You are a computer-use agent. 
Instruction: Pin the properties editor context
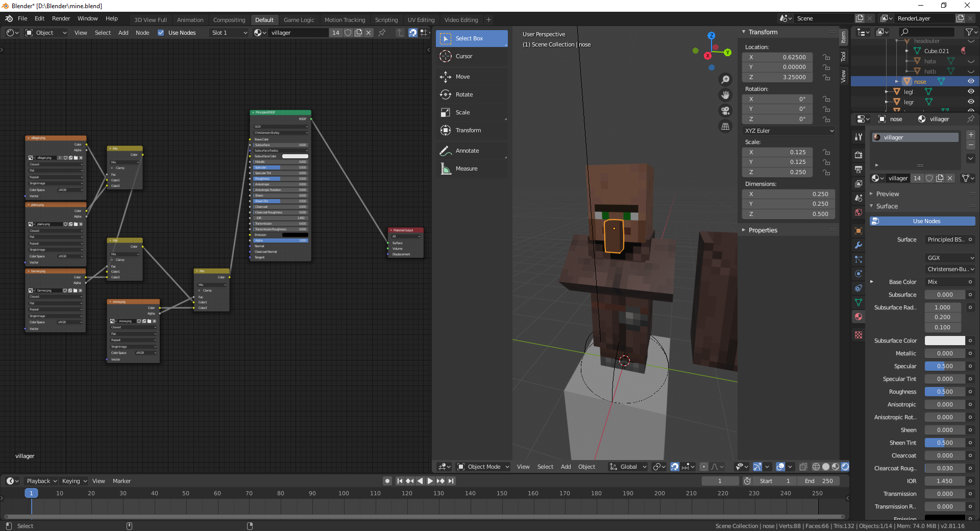[x=970, y=119]
